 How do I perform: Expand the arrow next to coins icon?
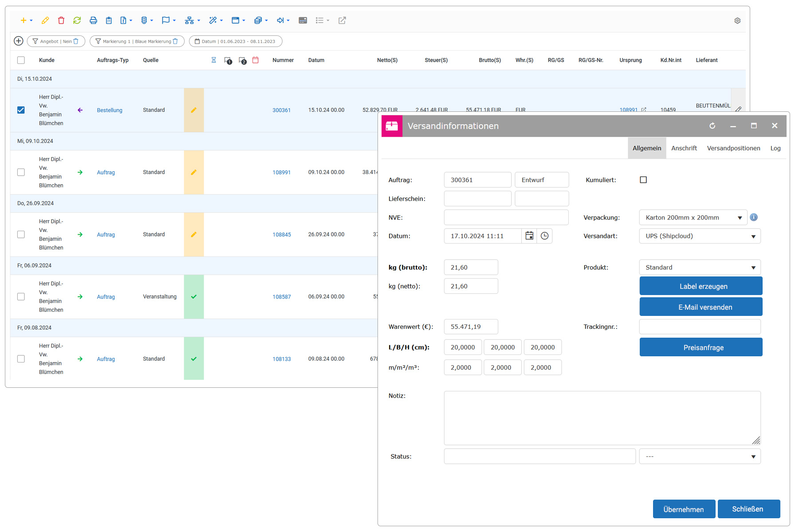click(266, 21)
